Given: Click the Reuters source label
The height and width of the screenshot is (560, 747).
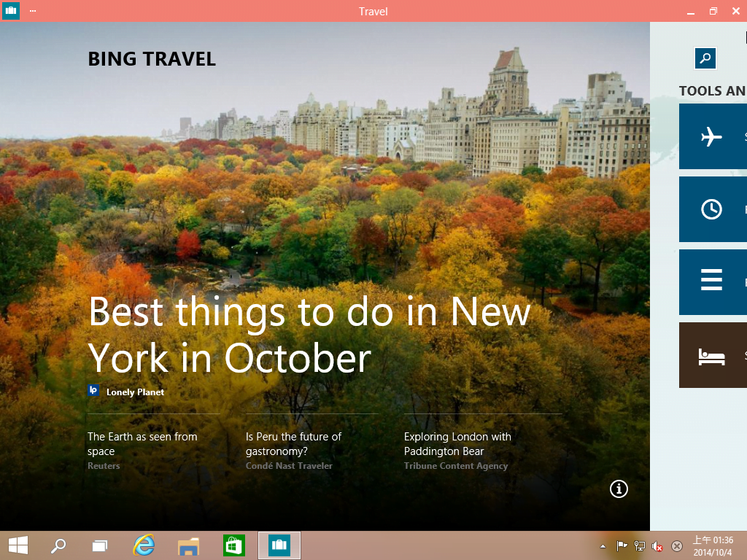Looking at the screenshot, I should (x=104, y=466).
